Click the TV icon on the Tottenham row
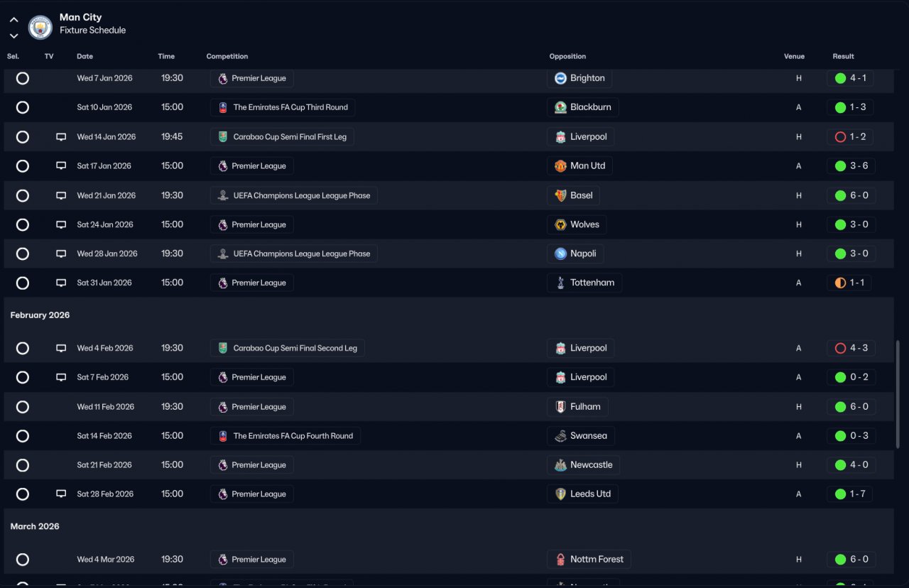This screenshot has width=909, height=588. 61,283
